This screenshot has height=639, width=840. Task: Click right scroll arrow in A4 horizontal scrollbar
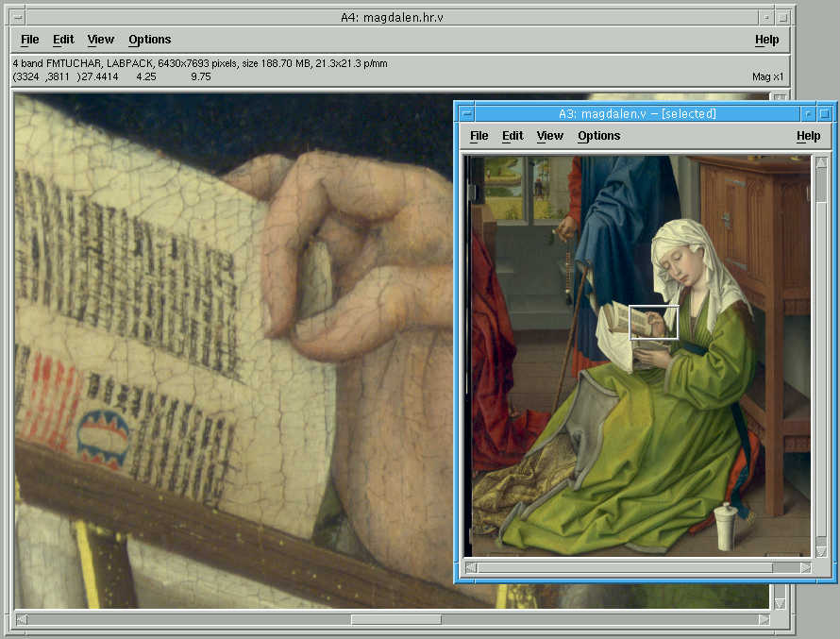(764, 620)
